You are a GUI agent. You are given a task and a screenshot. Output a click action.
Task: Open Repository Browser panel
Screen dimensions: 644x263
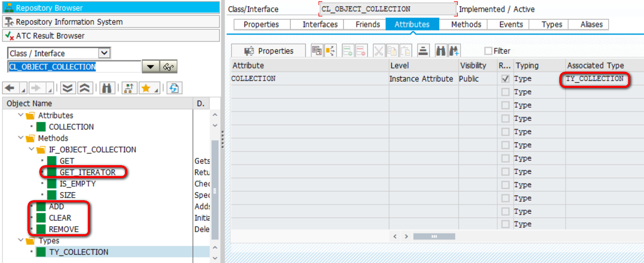[111, 8]
